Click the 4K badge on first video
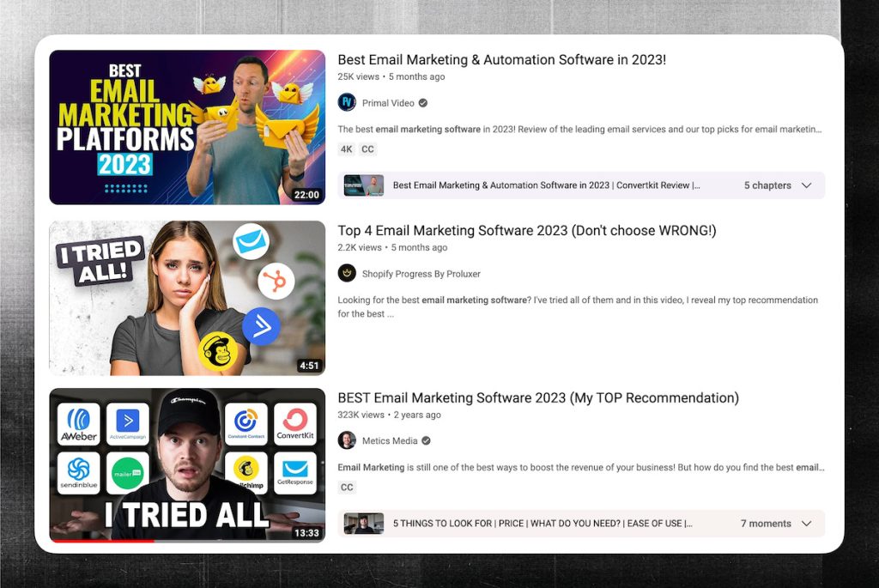 click(347, 149)
